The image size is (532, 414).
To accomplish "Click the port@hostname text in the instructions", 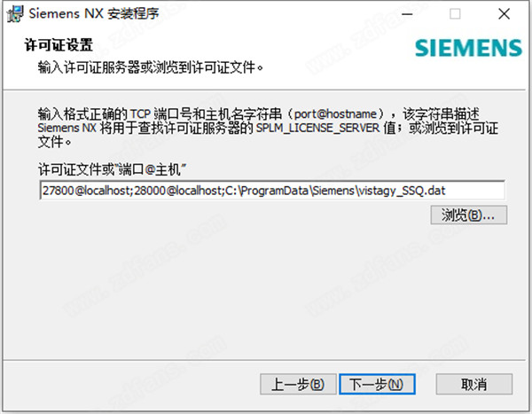I will (x=335, y=114).
